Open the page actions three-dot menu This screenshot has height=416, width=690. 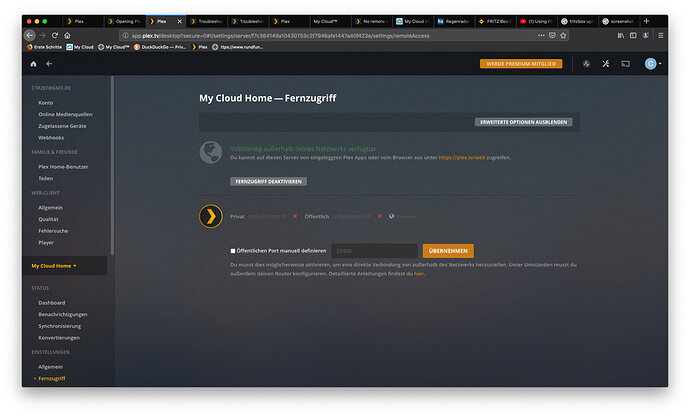pyautogui.click(x=541, y=35)
